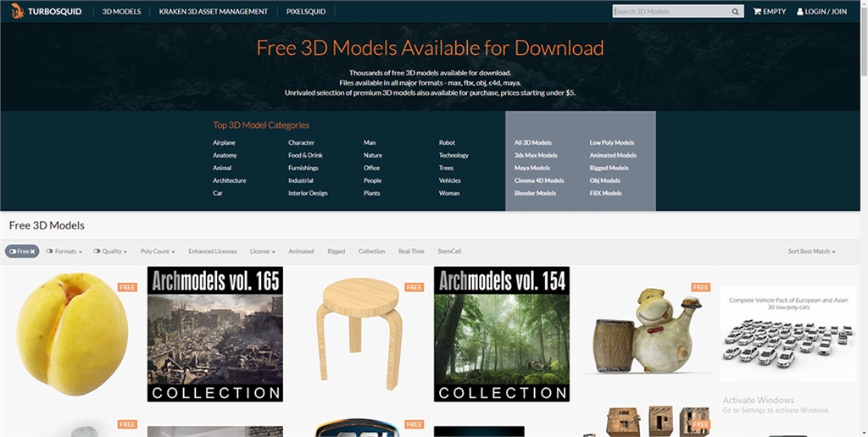Click the FREE badge on the hippo teapot

click(700, 287)
